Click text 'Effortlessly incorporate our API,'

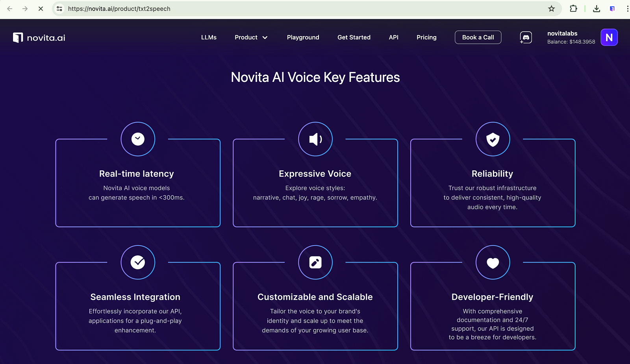click(x=135, y=311)
